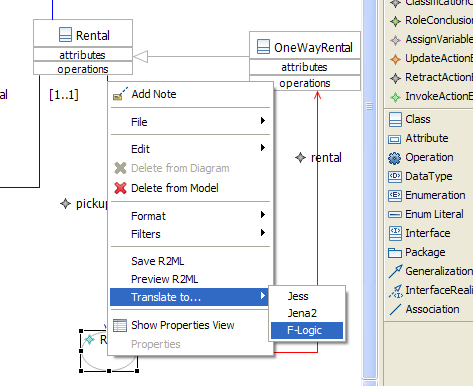Viewport: 473px width, 386px height.
Task: Expand the Translate to... submenu arrow
Action: pyautogui.click(x=263, y=296)
